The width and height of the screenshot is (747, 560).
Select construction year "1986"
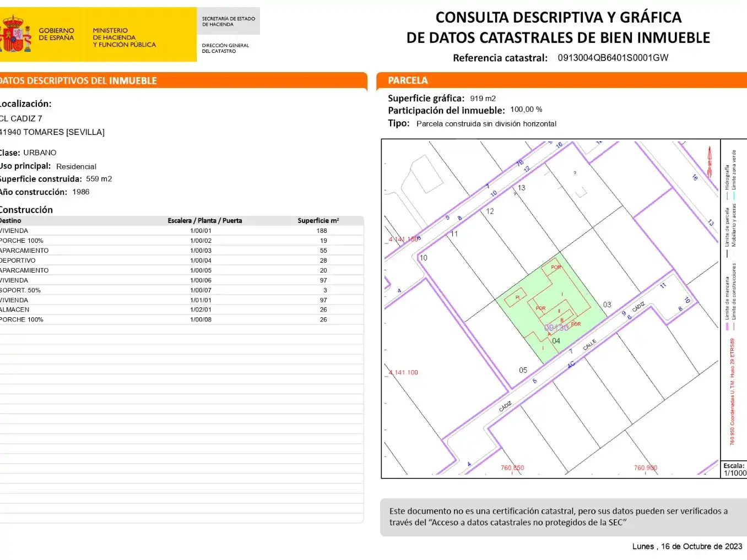pos(81,192)
